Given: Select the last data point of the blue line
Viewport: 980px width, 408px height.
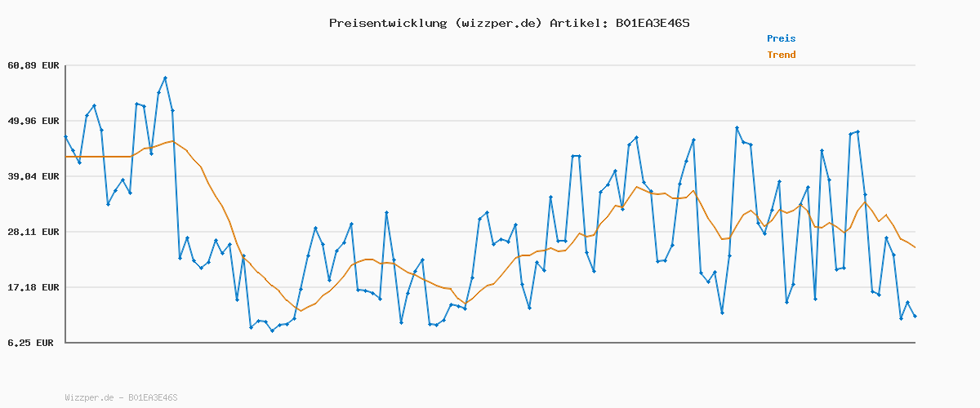Looking at the screenshot, I should 915,316.
